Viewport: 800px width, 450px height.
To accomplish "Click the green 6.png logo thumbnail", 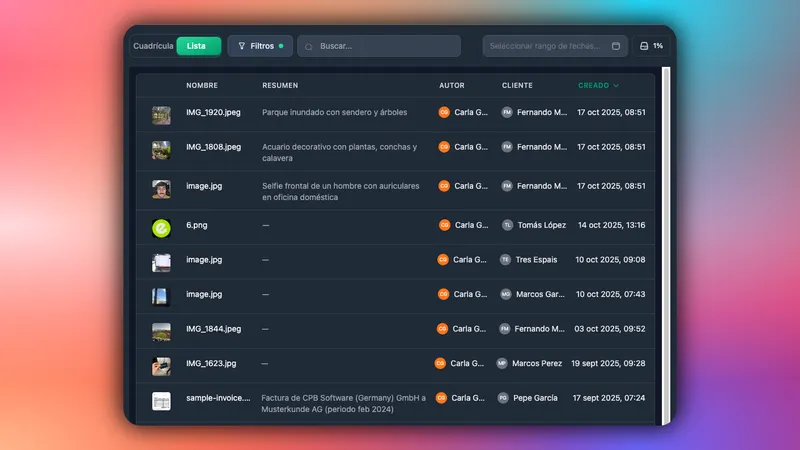I will tap(161, 228).
